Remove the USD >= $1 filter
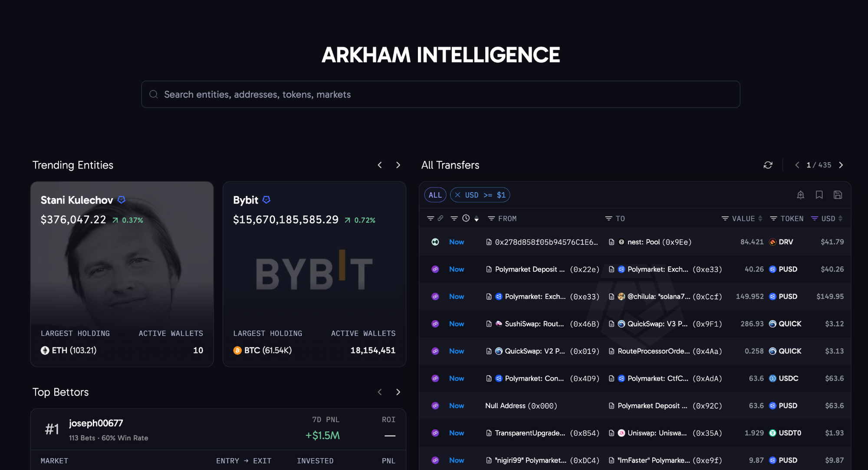The height and width of the screenshot is (470, 868). [x=457, y=195]
